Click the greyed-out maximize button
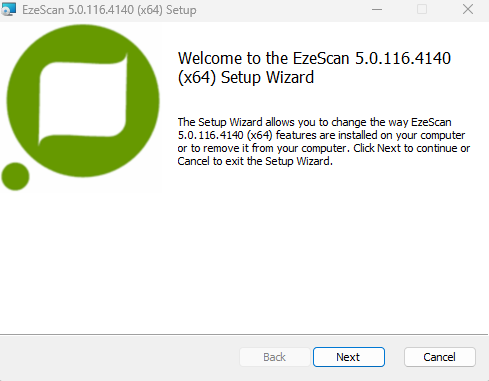Screen dimensions: 489x381 [x=422, y=10]
